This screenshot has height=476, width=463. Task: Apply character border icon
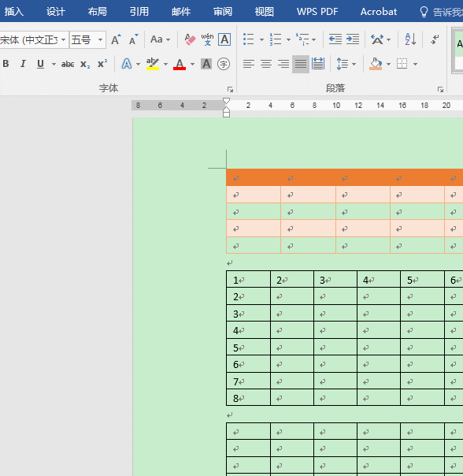pyautogui.click(x=224, y=39)
